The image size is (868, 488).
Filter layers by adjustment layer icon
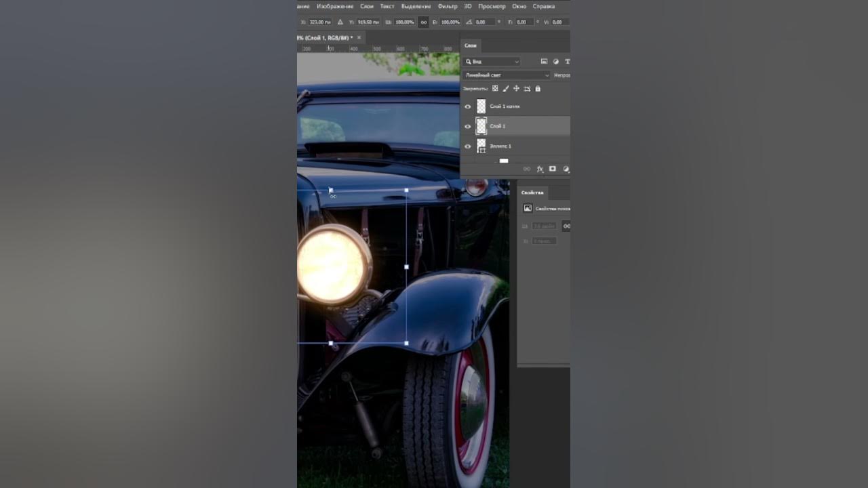(556, 62)
